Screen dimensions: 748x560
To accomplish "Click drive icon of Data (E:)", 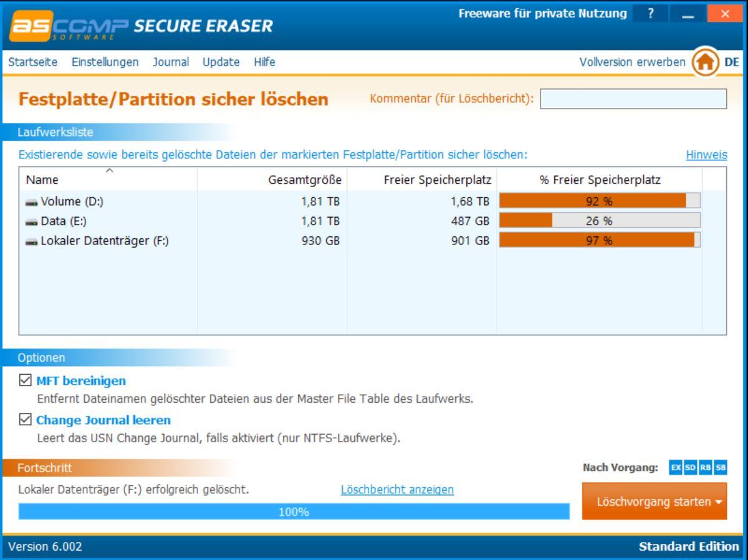I will (31, 221).
